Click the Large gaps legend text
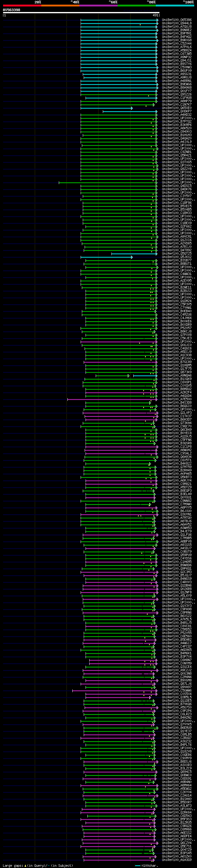Screen dimensions: 197x868 [x=37, y=865]
